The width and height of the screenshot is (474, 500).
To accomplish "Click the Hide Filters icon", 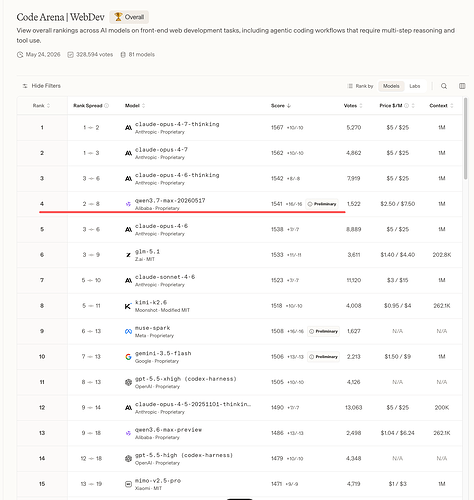I will pos(25,86).
